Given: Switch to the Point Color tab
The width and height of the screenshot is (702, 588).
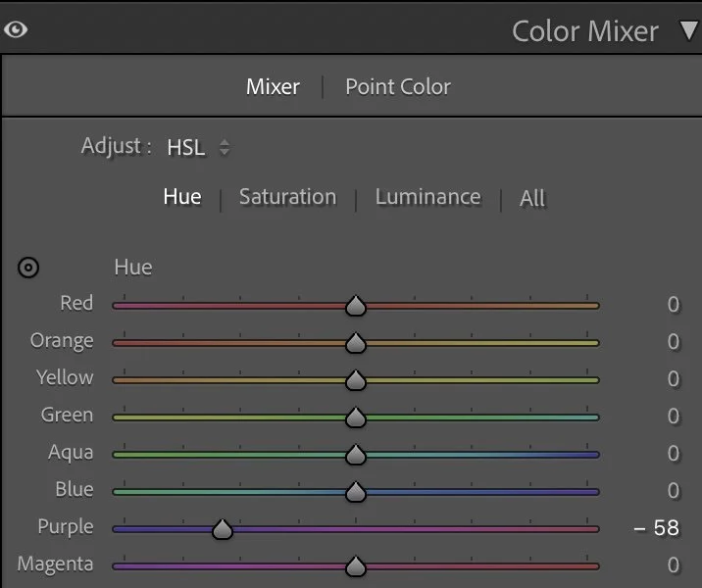Looking at the screenshot, I should (398, 87).
